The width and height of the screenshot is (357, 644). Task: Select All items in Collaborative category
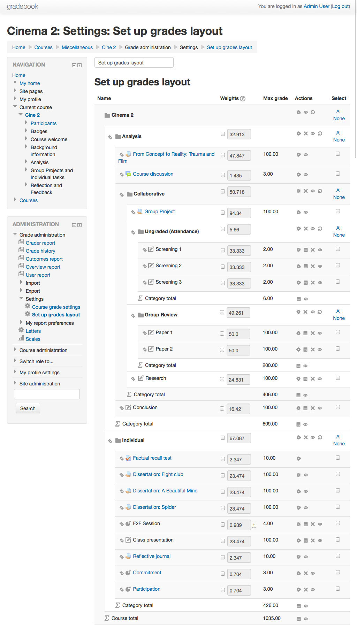click(x=339, y=190)
